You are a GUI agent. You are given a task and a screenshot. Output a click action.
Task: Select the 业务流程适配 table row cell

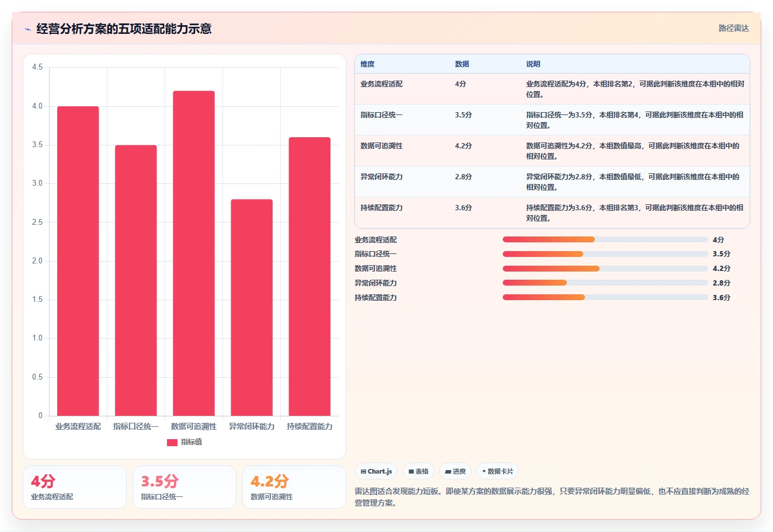click(381, 84)
